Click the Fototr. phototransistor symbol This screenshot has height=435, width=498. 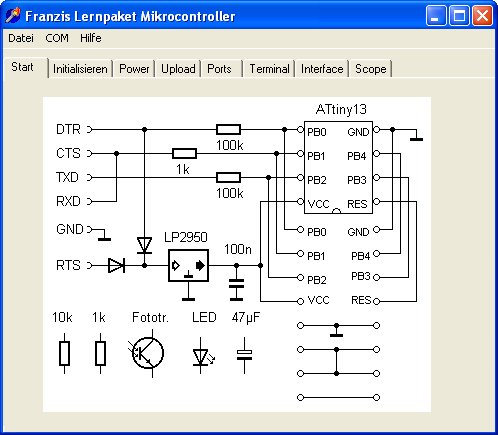point(148,353)
